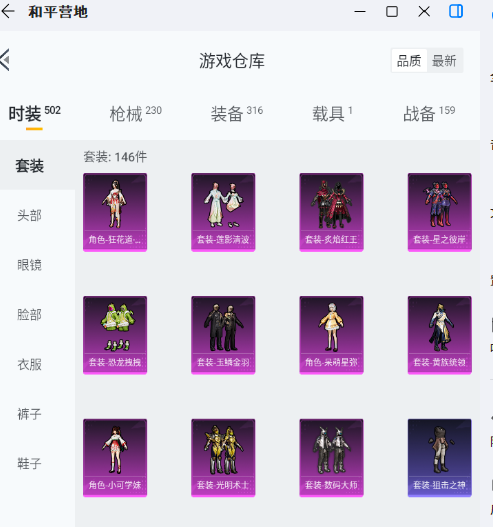This screenshot has height=527, width=493.
Task: Select 头部 category in sidebar
Action: (30, 215)
